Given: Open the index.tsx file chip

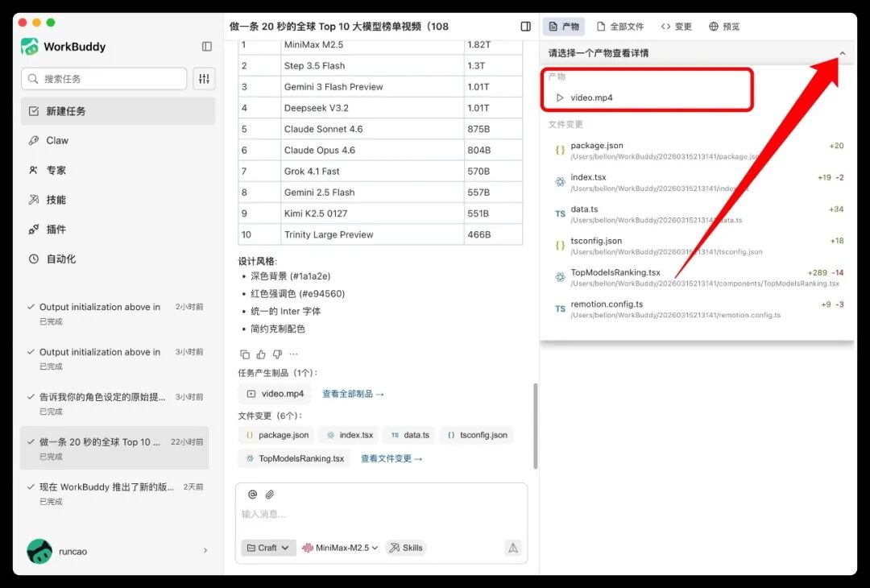Looking at the screenshot, I should 350,435.
